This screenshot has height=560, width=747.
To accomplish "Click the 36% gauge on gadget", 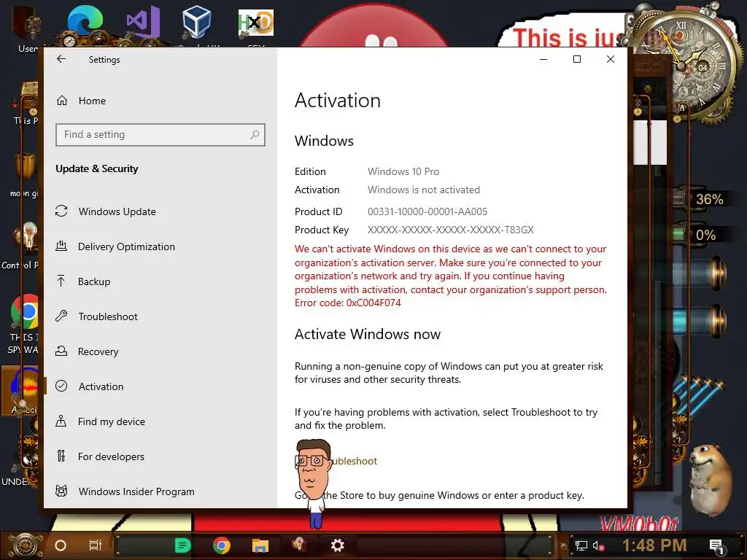I will coord(709,199).
